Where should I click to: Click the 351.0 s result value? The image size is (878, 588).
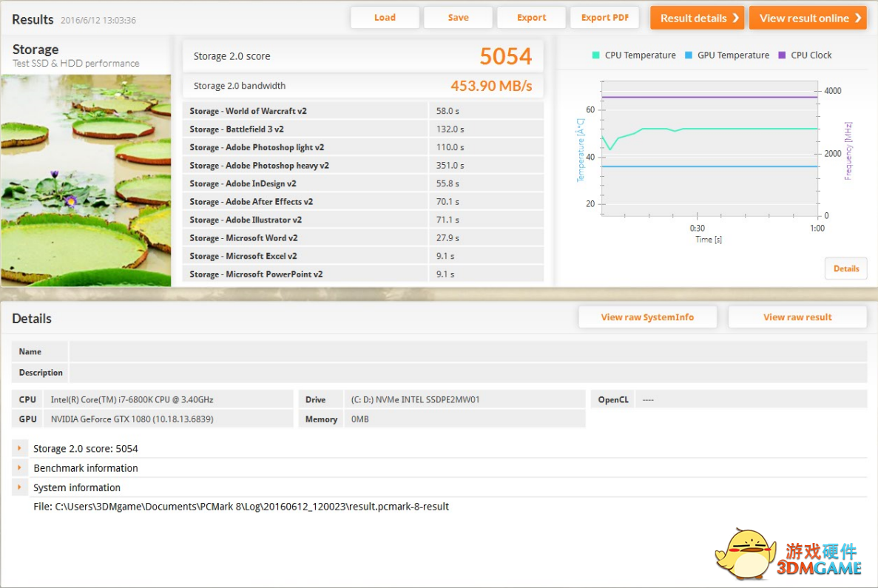450,165
